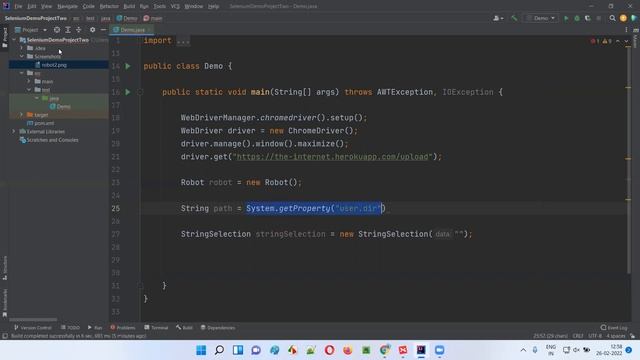Open the Demo run configuration dropdown
The width and height of the screenshot is (640, 360).
541,18
